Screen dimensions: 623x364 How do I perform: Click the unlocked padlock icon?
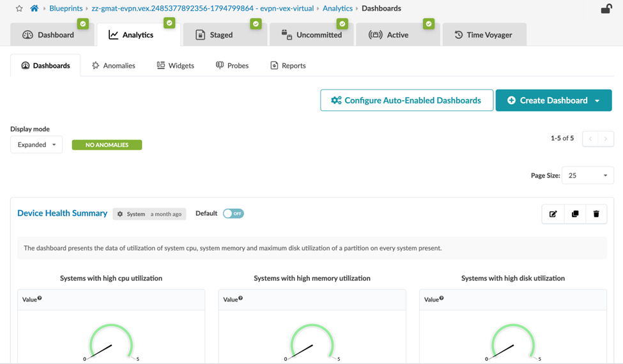click(606, 8)
